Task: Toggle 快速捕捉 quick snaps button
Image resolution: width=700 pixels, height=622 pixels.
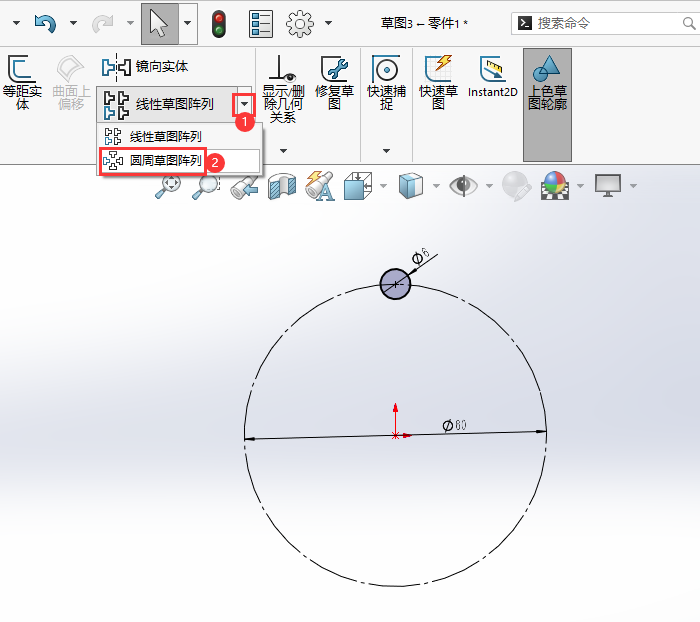Action: click(x=386, y=82)
